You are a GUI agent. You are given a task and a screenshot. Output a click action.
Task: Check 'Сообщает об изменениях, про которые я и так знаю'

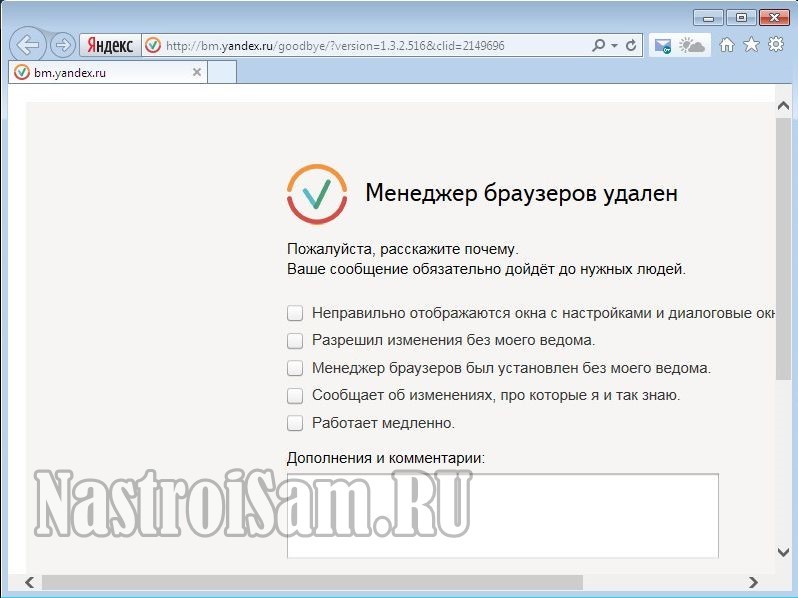point(295,395)
